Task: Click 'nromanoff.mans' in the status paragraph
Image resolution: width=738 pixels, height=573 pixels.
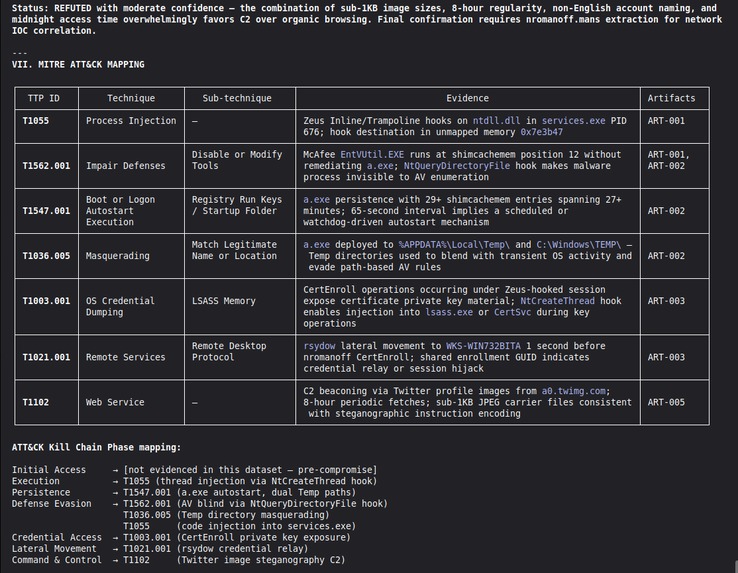Action: coord(563,19)
